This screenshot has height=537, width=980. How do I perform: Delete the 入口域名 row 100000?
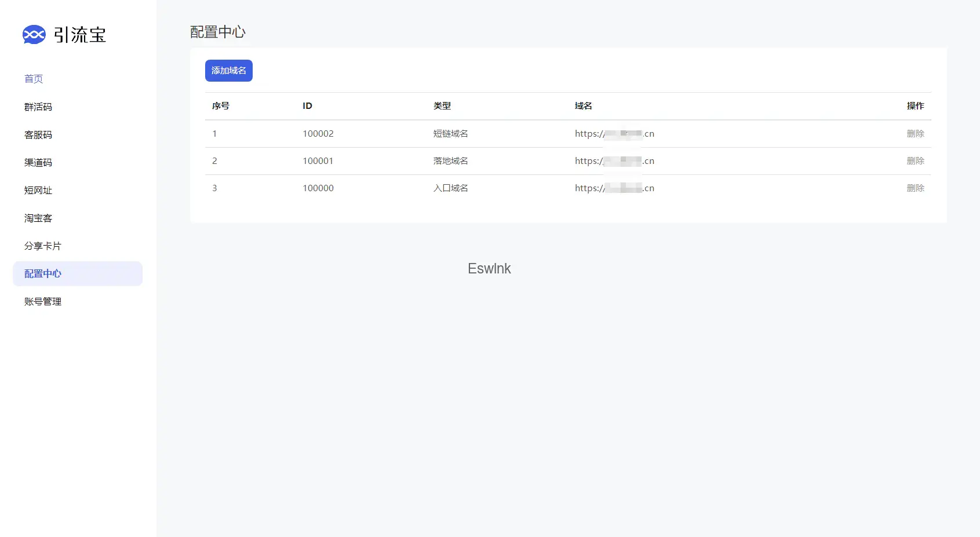[915, 188]
